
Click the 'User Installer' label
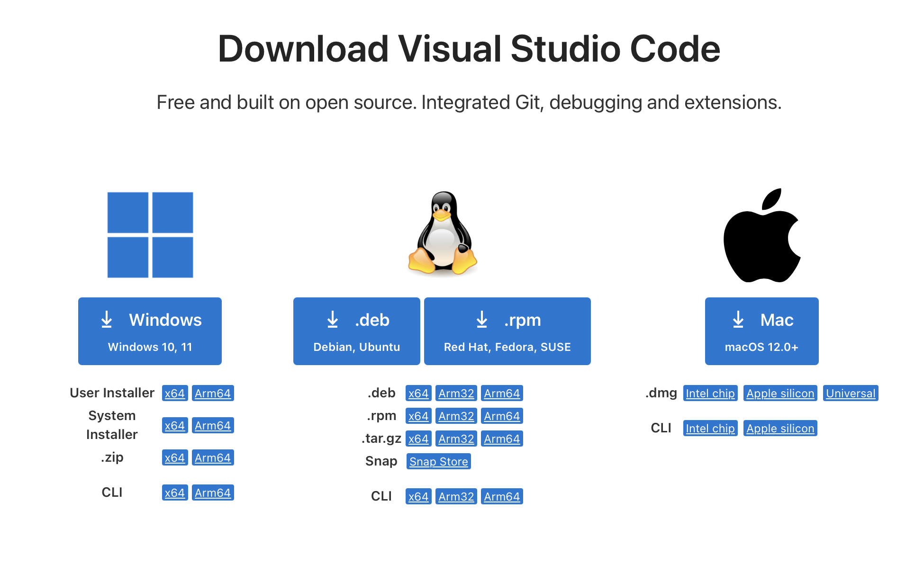112,393
